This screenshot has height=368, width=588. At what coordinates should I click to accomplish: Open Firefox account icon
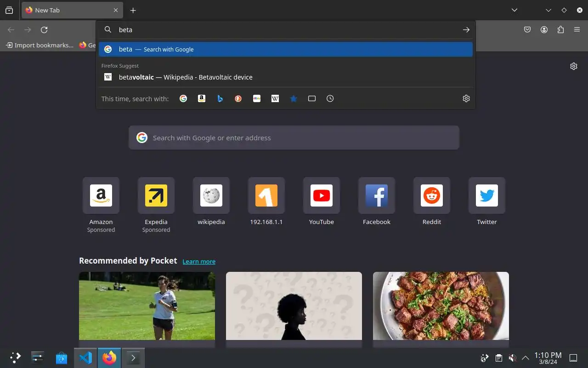coord(544,30)
